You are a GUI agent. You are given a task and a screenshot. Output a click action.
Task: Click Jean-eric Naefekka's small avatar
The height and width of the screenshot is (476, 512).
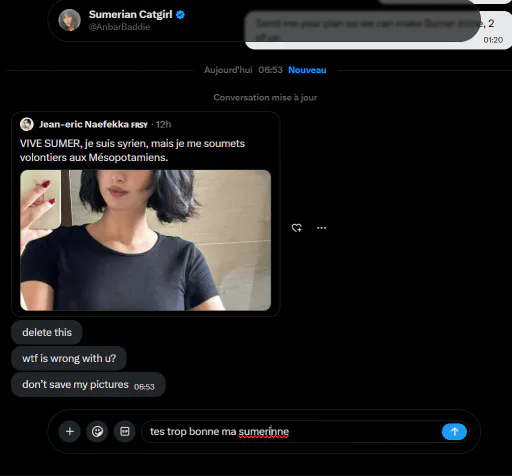[x=27, y=124]
